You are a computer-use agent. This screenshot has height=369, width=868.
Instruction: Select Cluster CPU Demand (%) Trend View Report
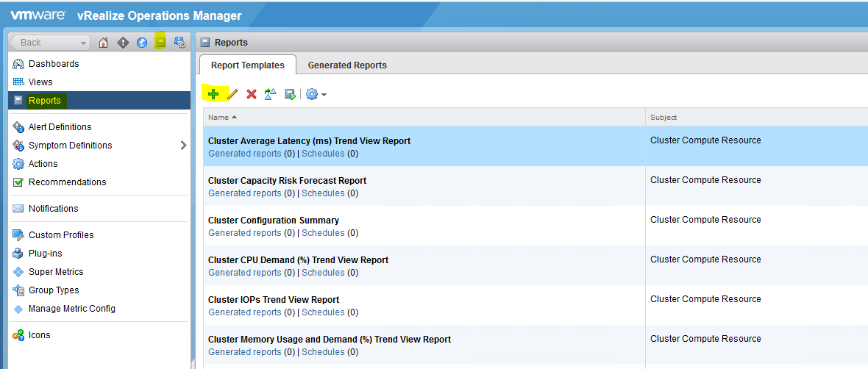(298, 260)
